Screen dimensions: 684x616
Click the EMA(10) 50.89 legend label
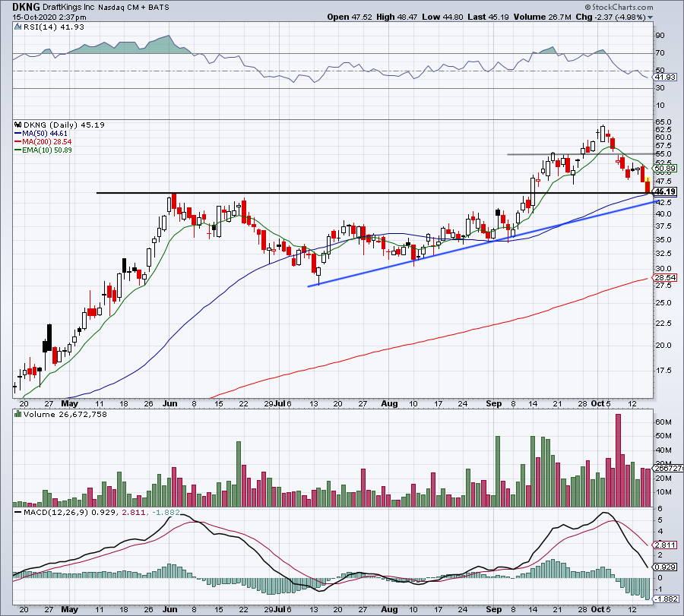[46, 150]
